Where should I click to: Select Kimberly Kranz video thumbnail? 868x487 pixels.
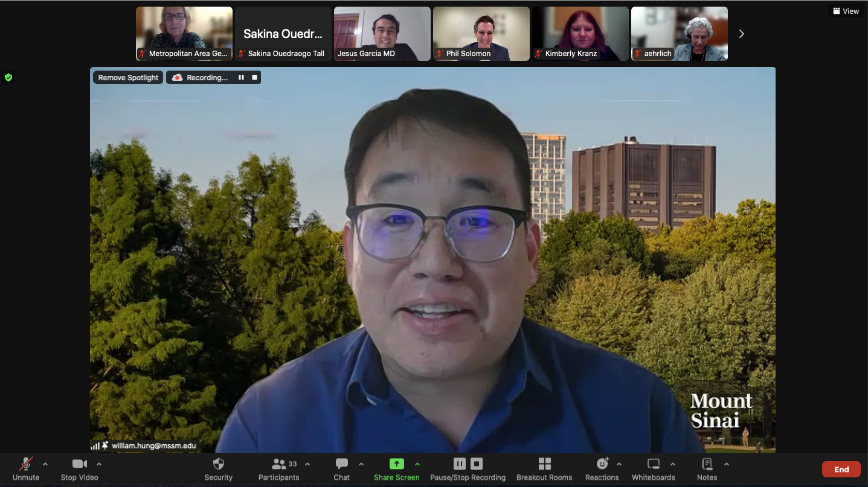click(580, 34)
